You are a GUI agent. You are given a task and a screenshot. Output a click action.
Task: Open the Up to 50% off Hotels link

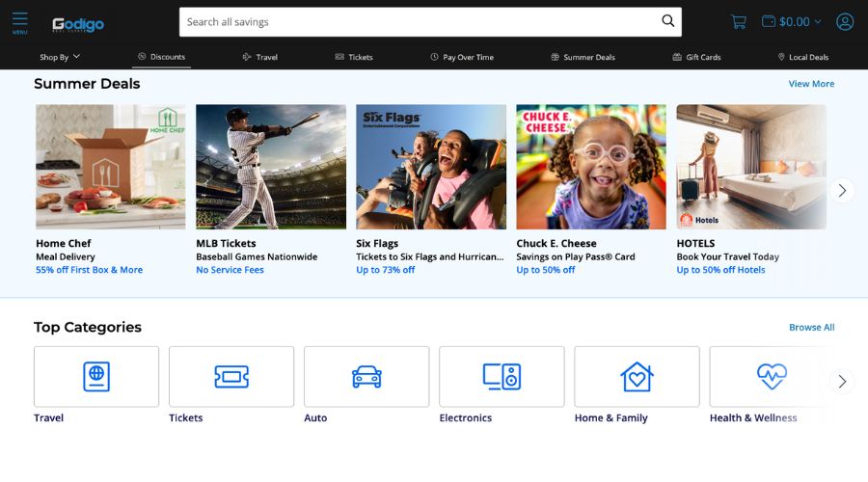point(720,270)
